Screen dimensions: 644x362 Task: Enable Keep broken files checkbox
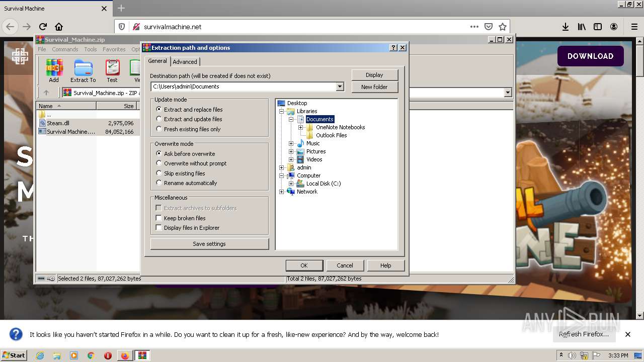[158, 218]
